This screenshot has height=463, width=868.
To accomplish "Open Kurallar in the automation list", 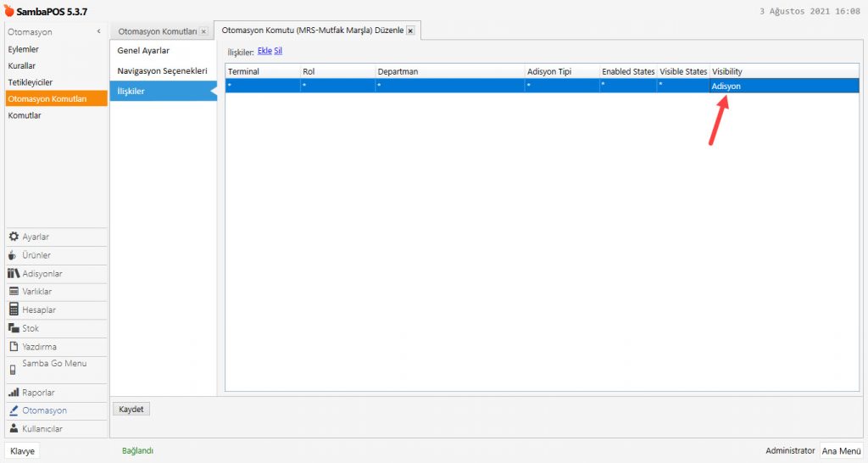I will [23, 66].
